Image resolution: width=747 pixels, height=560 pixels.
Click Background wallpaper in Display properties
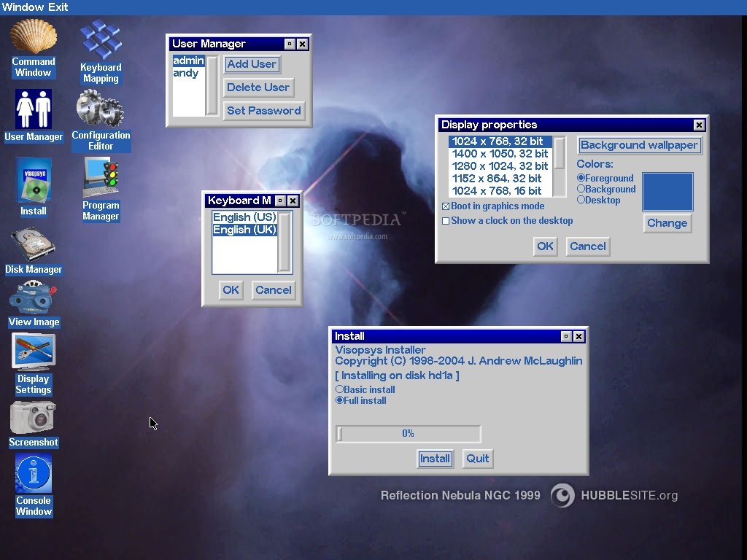[x=639, y=144]
